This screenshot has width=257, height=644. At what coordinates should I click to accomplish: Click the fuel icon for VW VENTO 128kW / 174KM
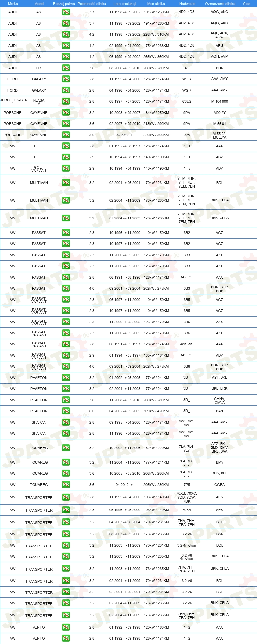pyautogui.click(x=66, y=638)
